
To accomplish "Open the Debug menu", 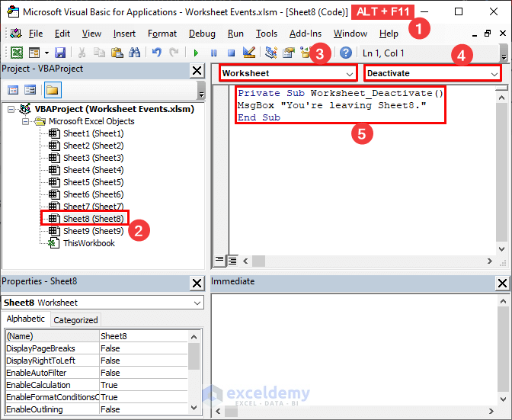I will [x=202, y=34].
